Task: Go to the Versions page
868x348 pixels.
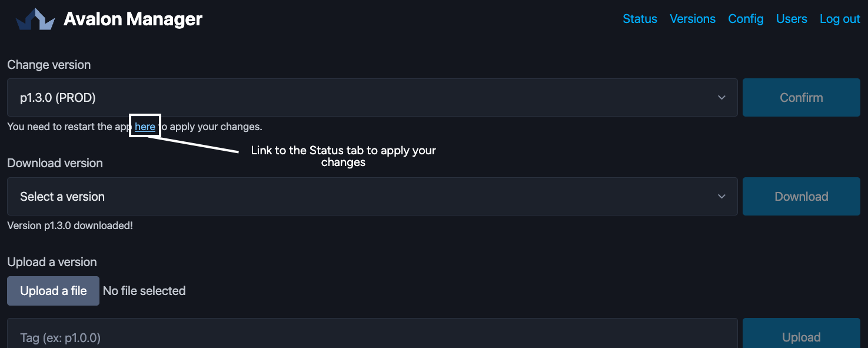Action: click(x=693, y=19)
